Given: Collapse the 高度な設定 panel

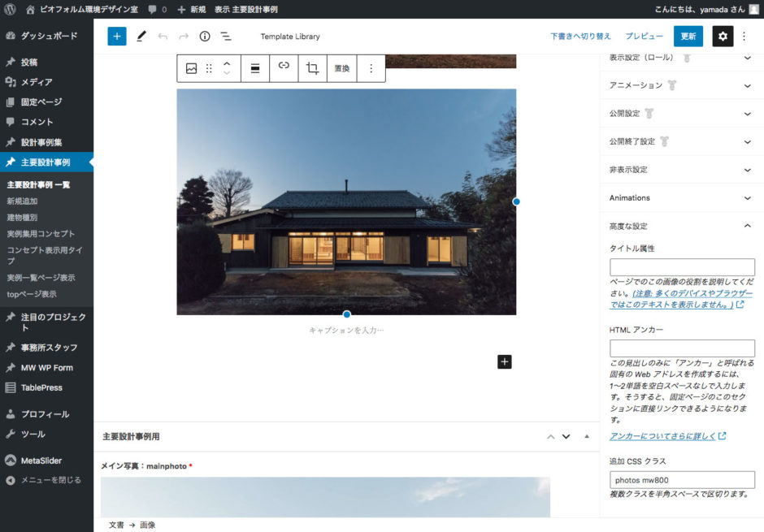Looking at the screenshot, I should tap(682, 227).
